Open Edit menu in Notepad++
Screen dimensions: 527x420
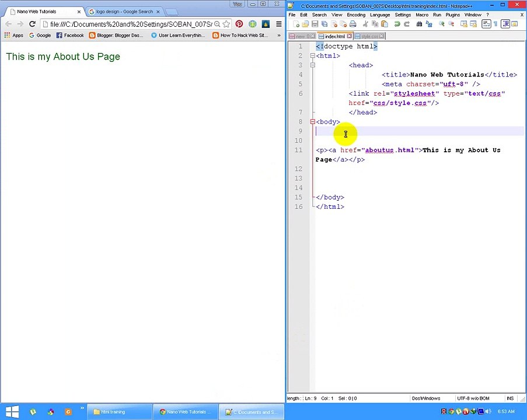[303, 15]
